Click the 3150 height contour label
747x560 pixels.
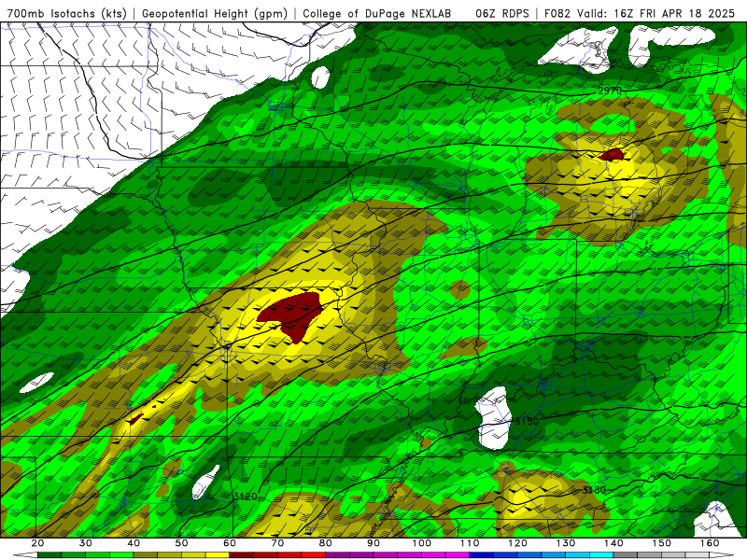click(x=527, y=422)
